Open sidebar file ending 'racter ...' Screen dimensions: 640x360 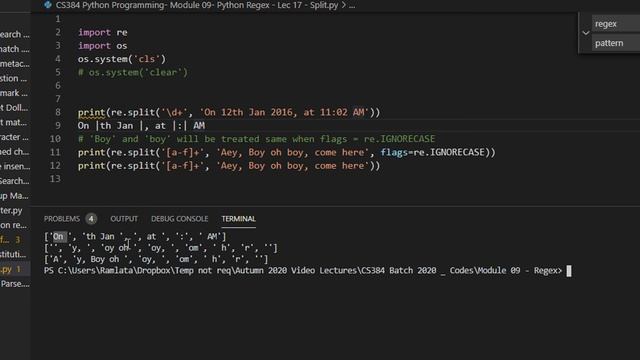(15, 137)
